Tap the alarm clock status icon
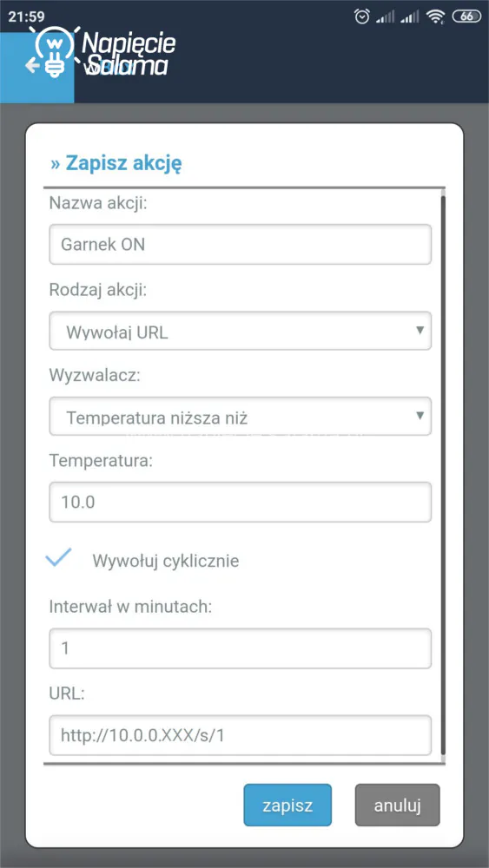 pyautogui.click(x=361, y=17)
